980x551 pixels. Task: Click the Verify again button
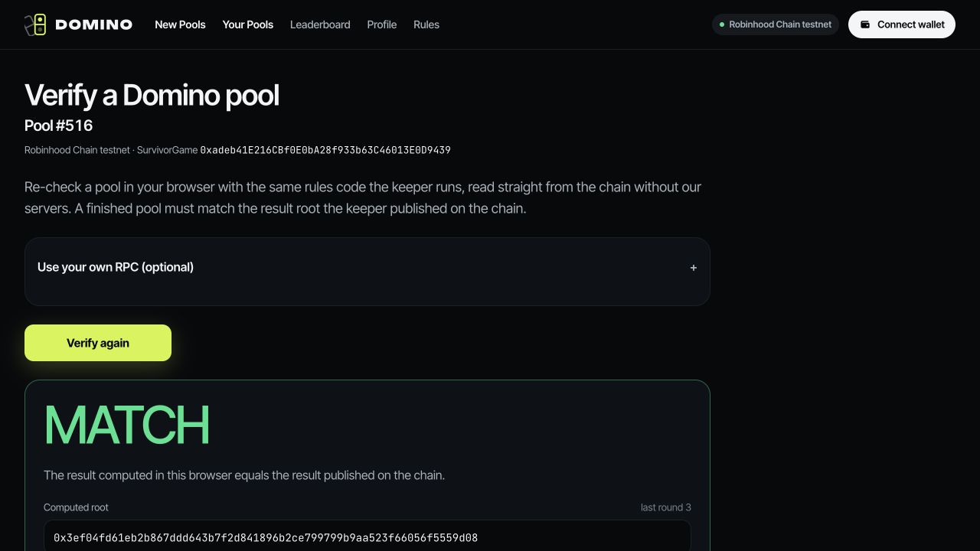point(98,343)
